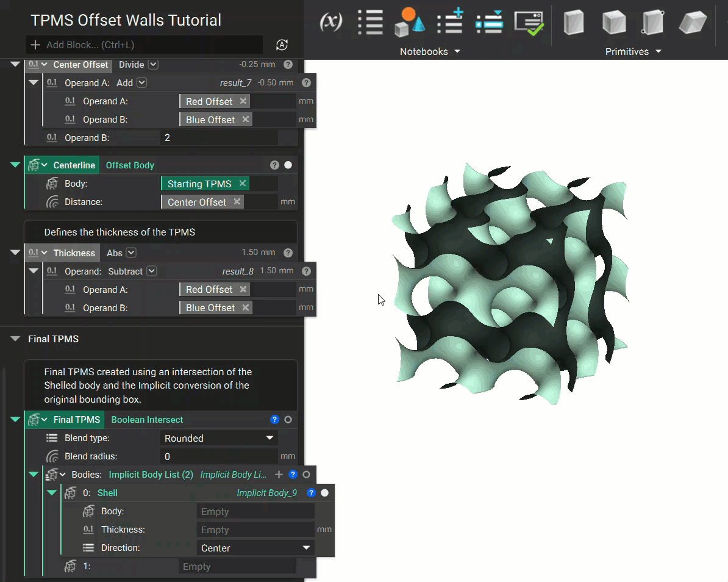
Task: Select the Thickness block name label
Action: coord(74,253)
